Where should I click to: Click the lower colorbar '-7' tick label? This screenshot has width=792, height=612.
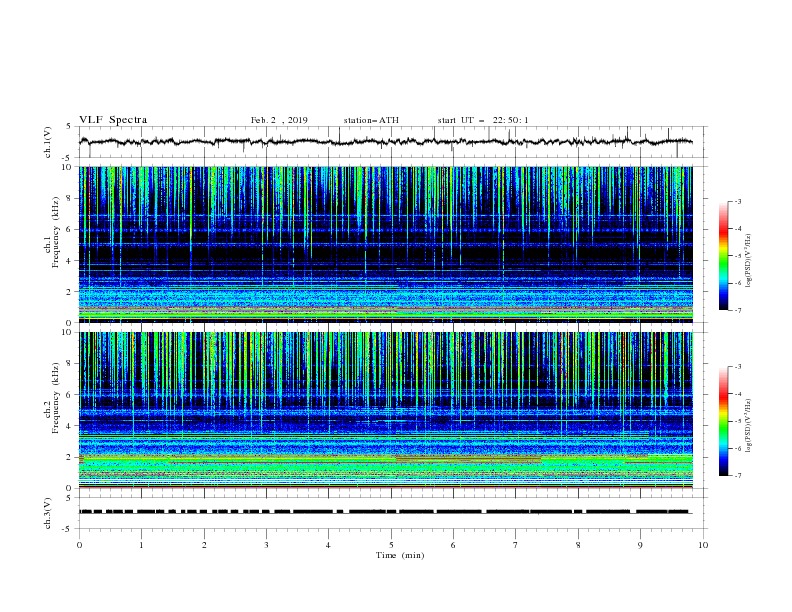tap(737, 475)
